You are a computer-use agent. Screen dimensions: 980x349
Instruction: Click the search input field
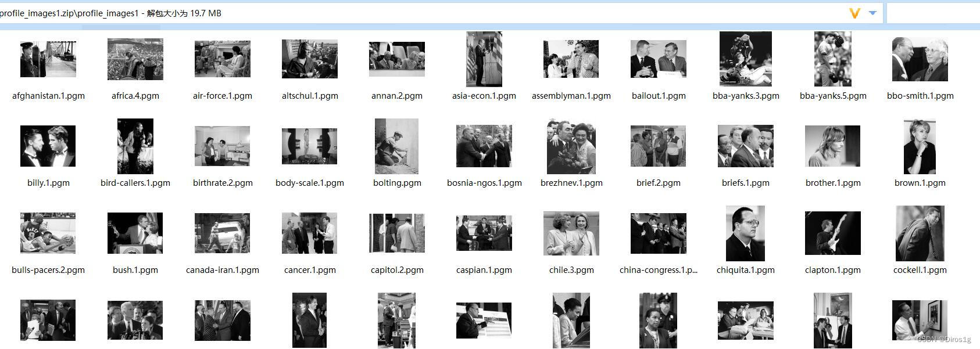click(933, 13)
